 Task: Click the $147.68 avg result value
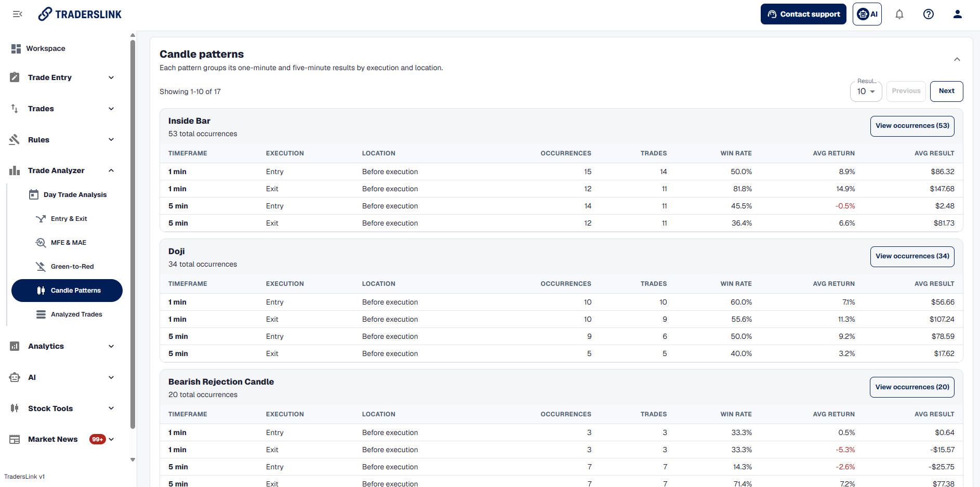[942, 189]
